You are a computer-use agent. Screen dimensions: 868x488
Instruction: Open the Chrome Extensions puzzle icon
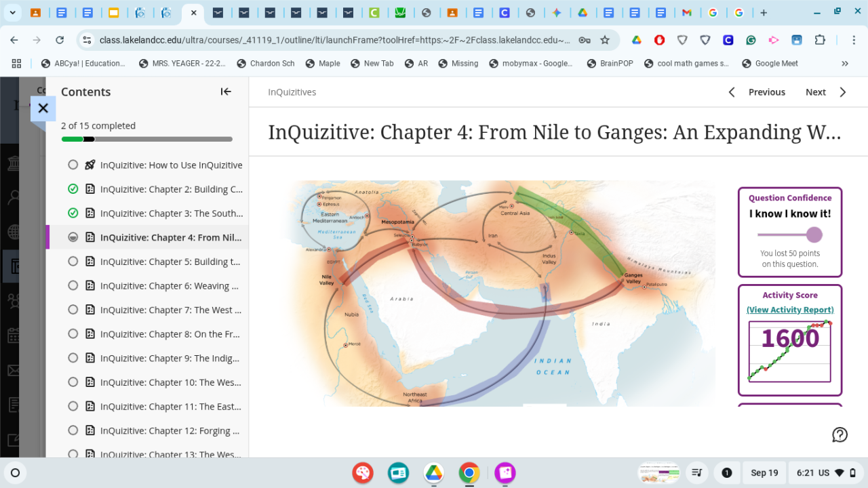click(820, 40)
